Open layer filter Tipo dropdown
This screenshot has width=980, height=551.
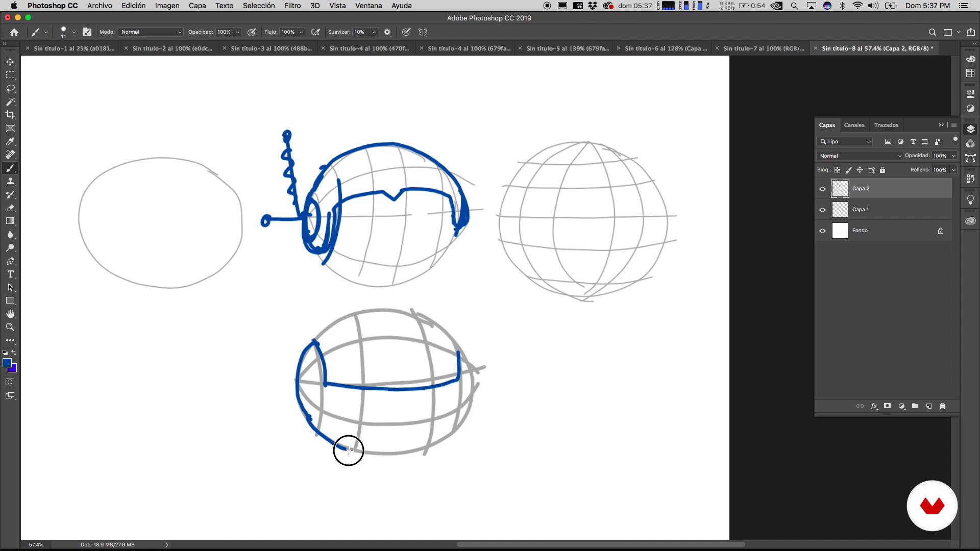click(x=845, y=142)
